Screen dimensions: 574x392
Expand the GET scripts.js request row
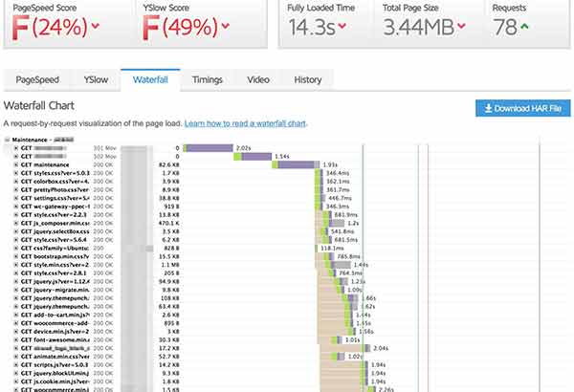tap(16, 365)
